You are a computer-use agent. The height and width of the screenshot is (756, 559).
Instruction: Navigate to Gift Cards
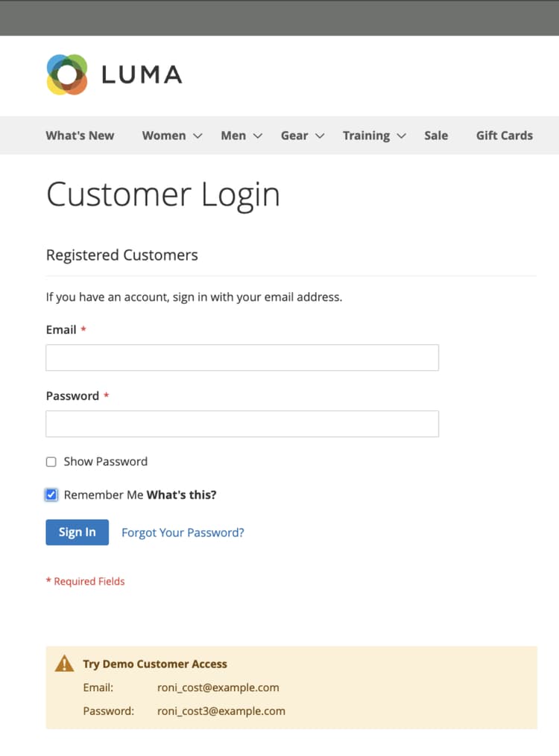pos(505,136)
